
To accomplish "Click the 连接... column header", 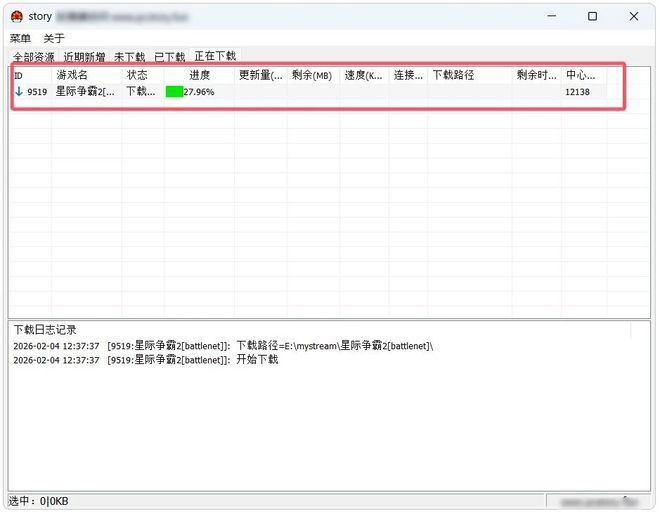I will [408, 75].
